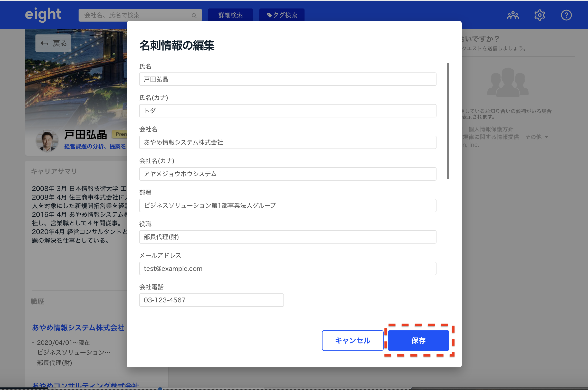Click the 会社電話 phone number field
Image resolution: width=588 pixels, height=390 pixels.
[211, 300]
